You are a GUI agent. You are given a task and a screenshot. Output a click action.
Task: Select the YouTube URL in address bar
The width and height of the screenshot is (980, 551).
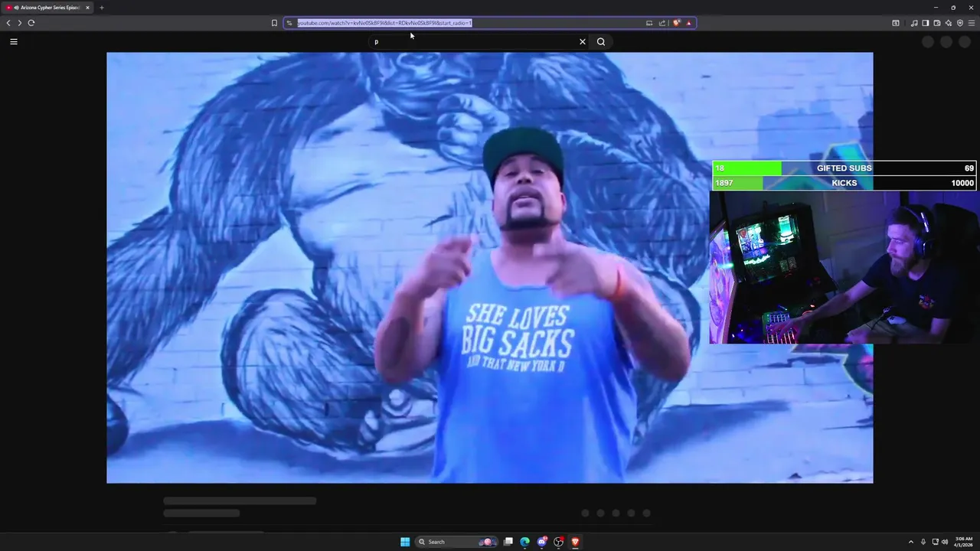[x=384, y=23]
